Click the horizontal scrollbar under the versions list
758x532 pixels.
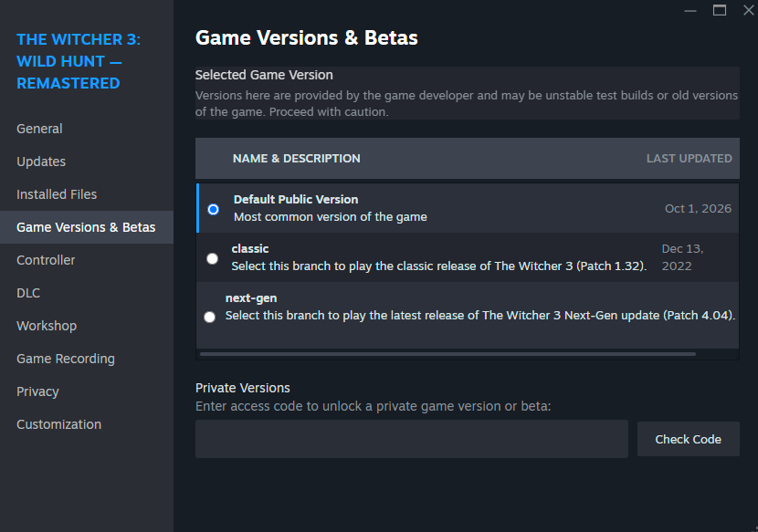(x=447, y=354)
